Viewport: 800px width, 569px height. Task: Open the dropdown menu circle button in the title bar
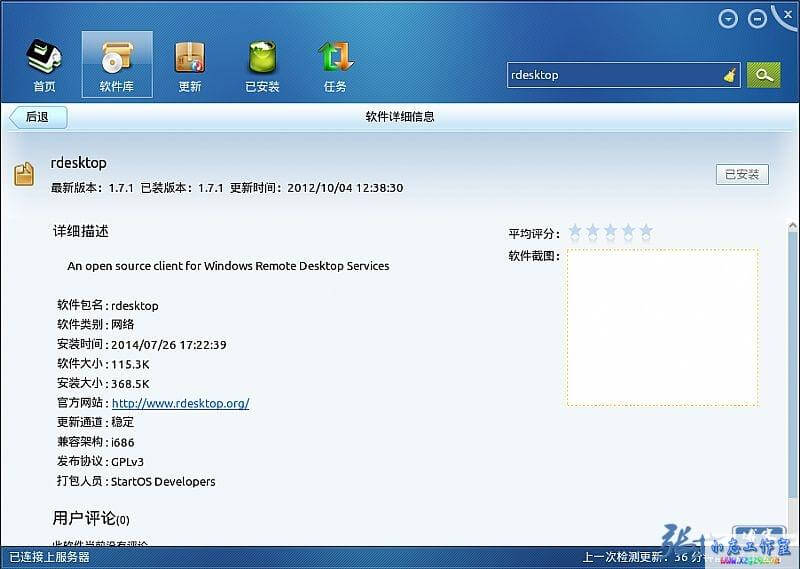pyautogui.click(x=728, y=19)
